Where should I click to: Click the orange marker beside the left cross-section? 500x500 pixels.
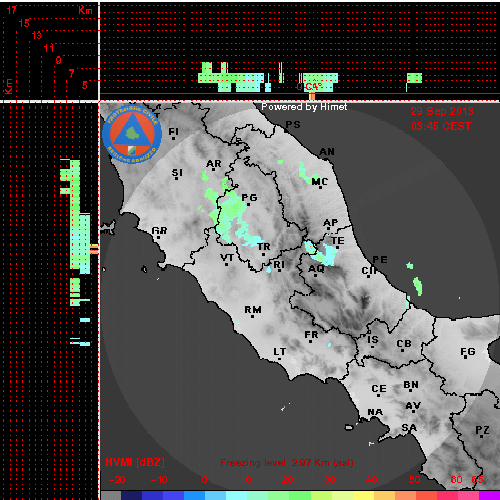pyautogui.click(x=95, y=249)
